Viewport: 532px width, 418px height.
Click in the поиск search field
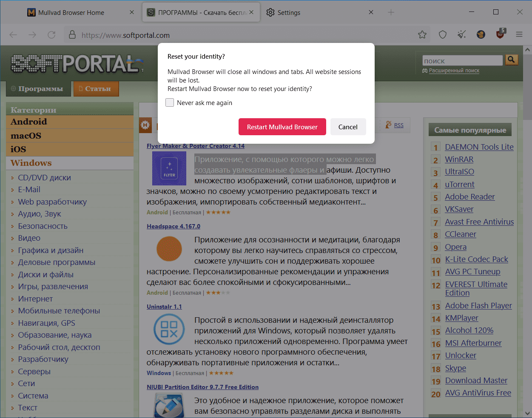pos(463,60)
